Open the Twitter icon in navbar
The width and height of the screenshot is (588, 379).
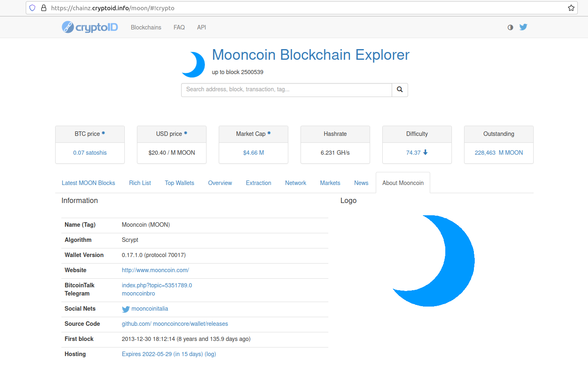pos(523,27)
